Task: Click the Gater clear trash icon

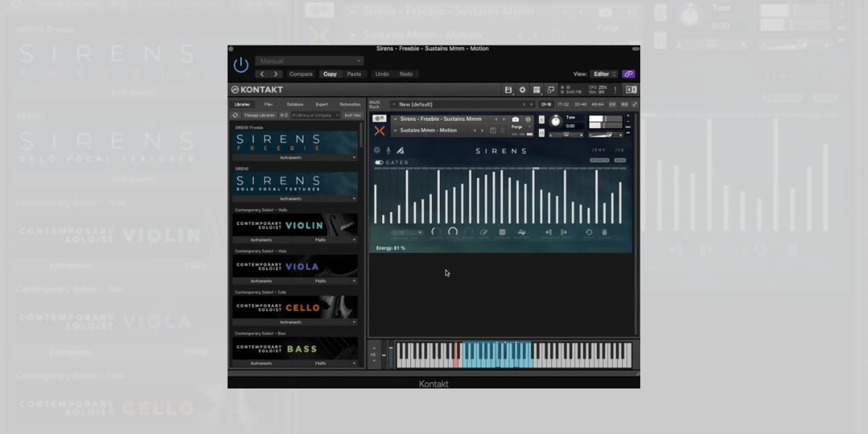Action: (x=605, y=232)
